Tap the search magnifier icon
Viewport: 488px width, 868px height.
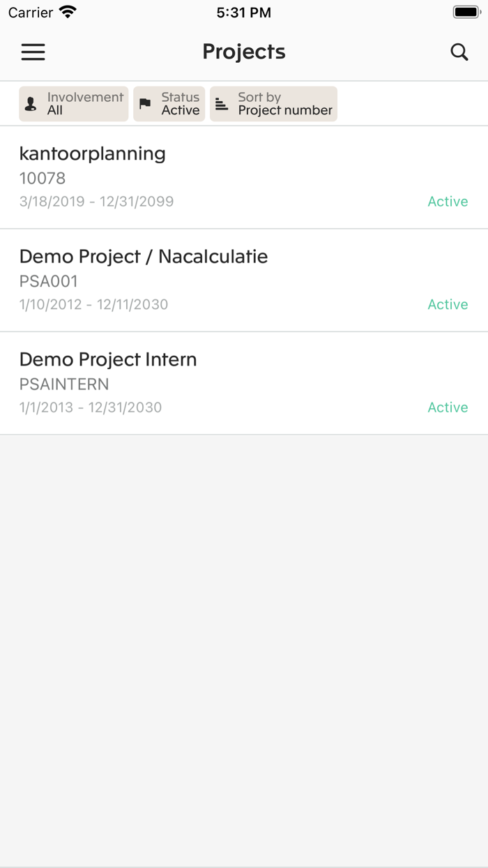click(459, 52)
